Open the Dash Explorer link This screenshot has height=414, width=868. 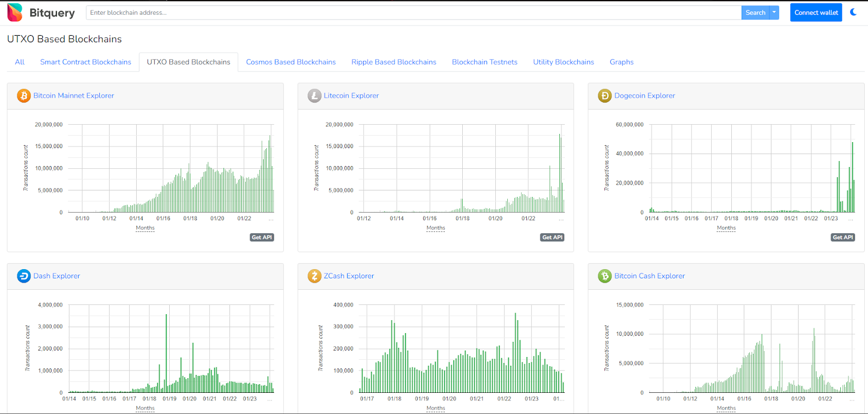56,276
